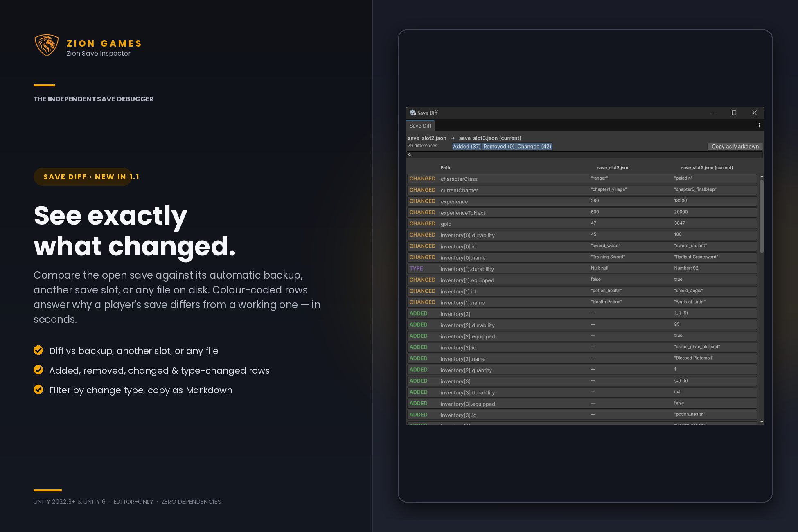The width and height of the screenshot is (798, 532).
Task: Select the inventory[2].id row
Action: tap(582, 348)
